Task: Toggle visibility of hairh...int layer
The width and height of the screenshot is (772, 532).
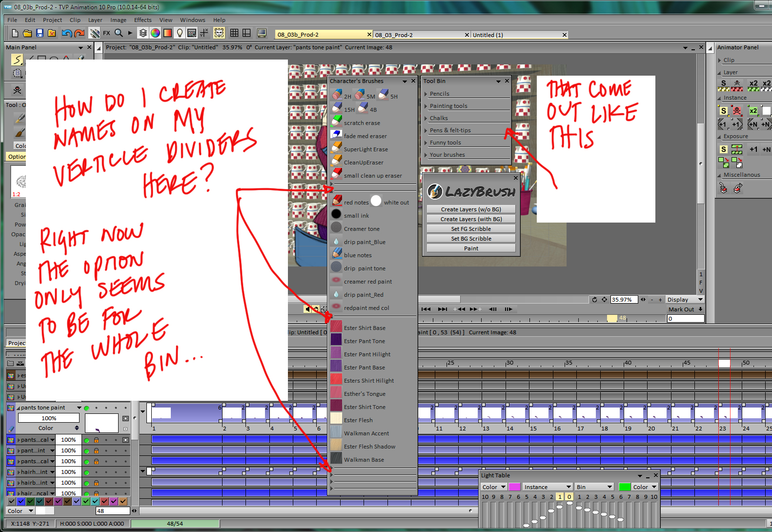Action: tap(86, 472)
